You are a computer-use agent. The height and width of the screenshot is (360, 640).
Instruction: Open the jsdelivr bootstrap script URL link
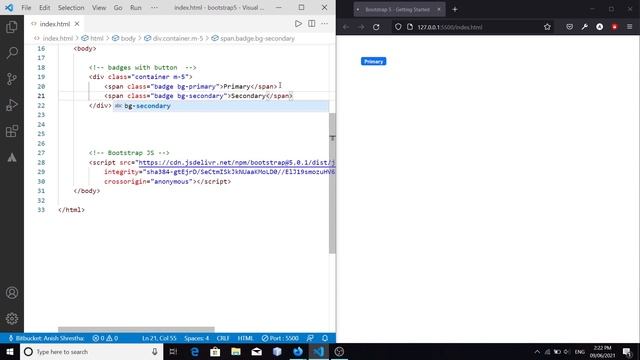pyautogui.click(x=237, y=162)
